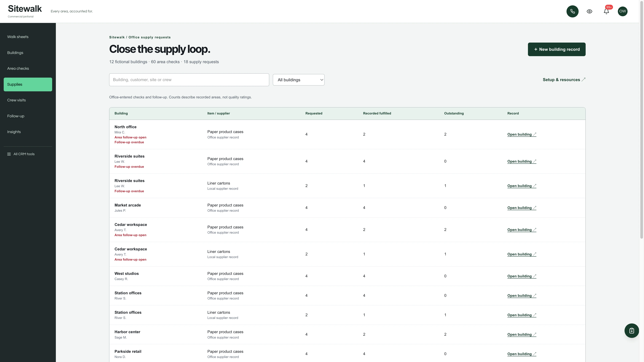Image resolution: width=644 pixels, height=362 pixels.
Task: Go to Walk sheets in sidebar
Action: pyautogui.click(x=28, y=37)
